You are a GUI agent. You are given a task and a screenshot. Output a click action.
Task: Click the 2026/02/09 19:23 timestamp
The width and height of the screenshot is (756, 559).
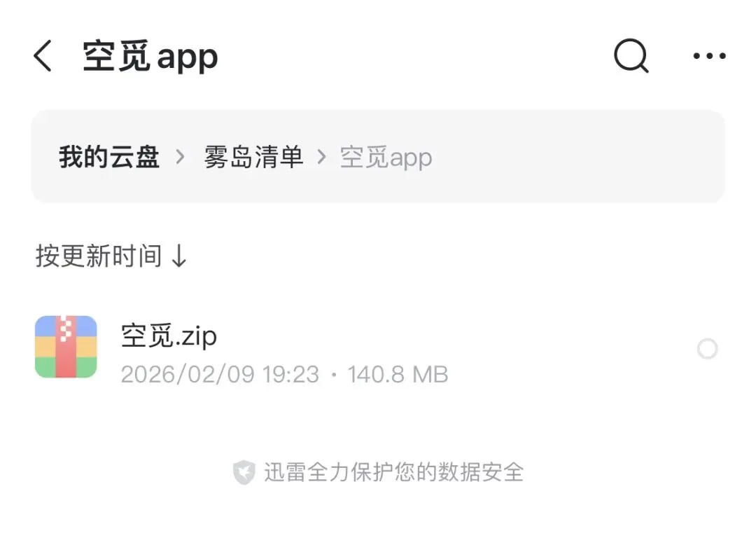click(220, 374)
